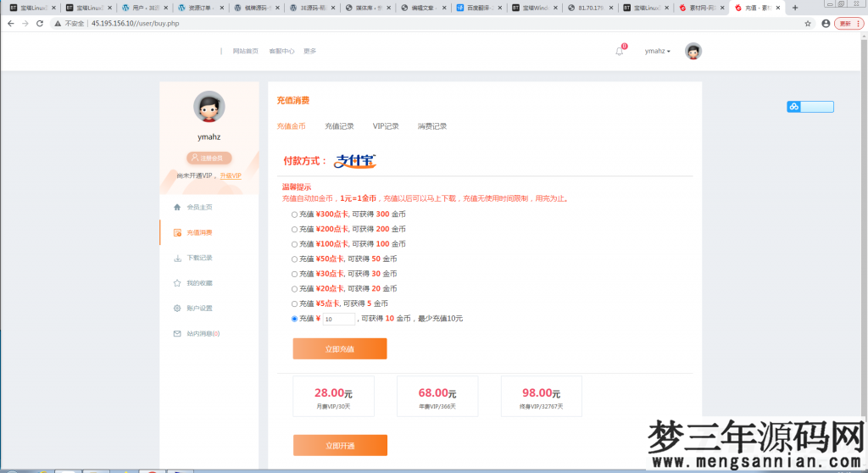Screen dimensions: 868x473
Task: Open 我的收藏 in the sidebar
Action: point(199,283)
